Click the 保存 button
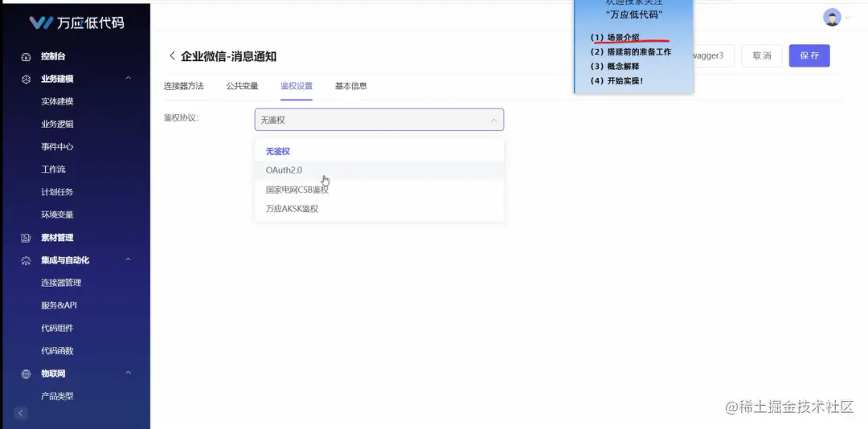 809,56
